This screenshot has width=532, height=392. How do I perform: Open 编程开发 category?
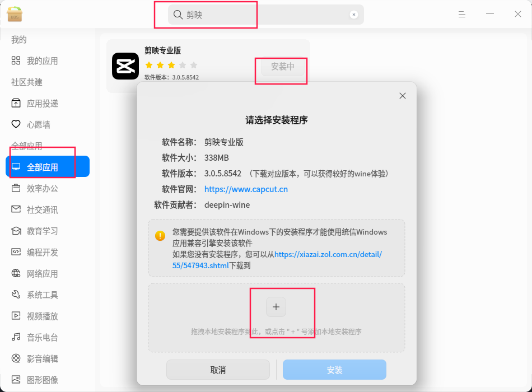click(x=48, y=252)
